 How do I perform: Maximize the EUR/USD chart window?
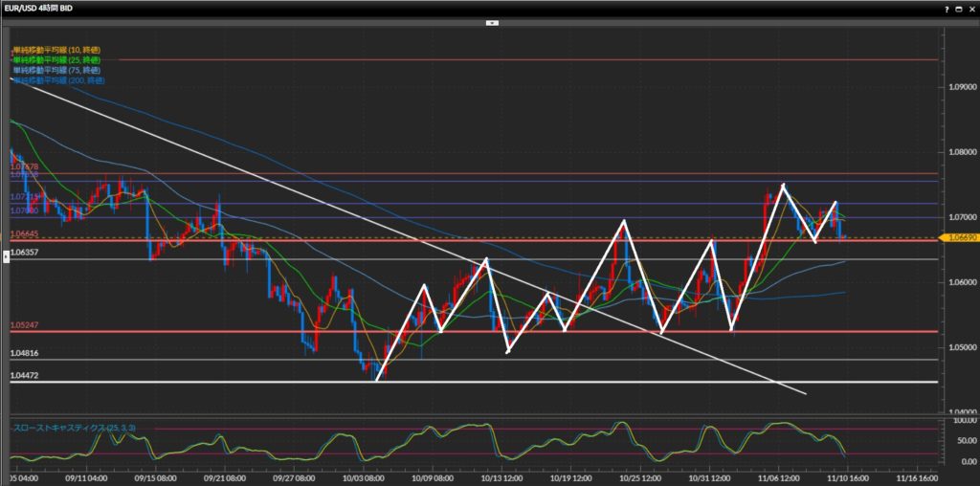click(x=959, y=8)
